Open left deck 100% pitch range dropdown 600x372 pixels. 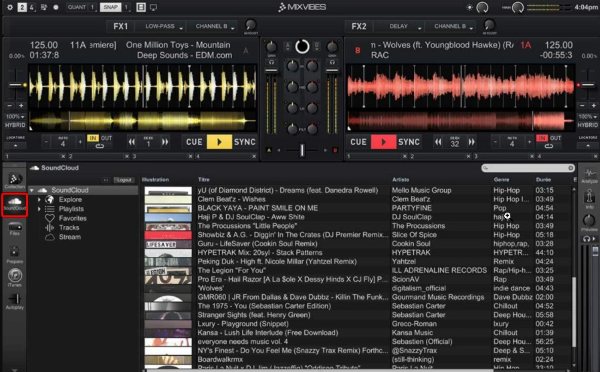pyautogui.click(x=15, y=116)
